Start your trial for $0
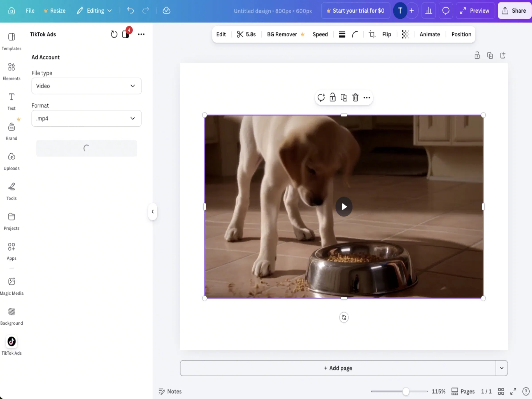Image resolution: width=532 pixels, height=399 pixels. (x=356, y=11)
